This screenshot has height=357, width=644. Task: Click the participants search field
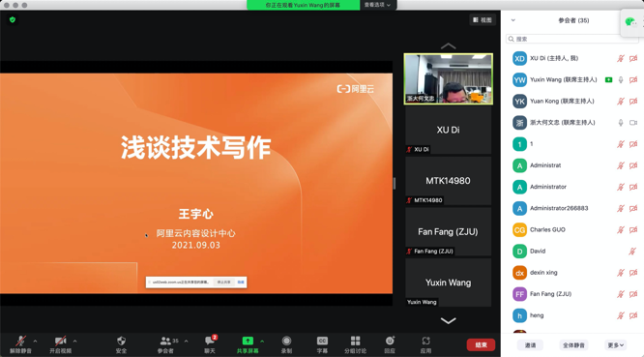pos(571,39)
